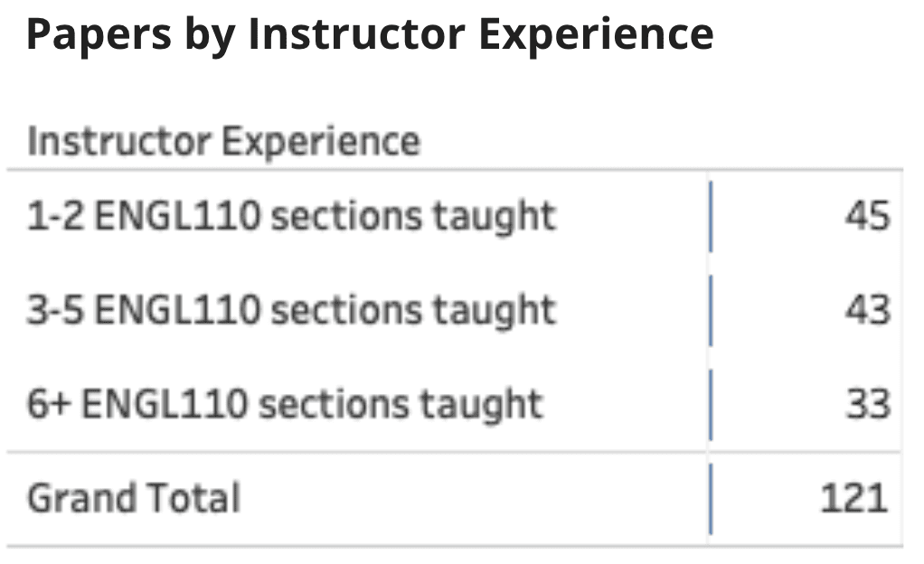Click the value 43 cell
924x564 pixels.
pos(867,310)
